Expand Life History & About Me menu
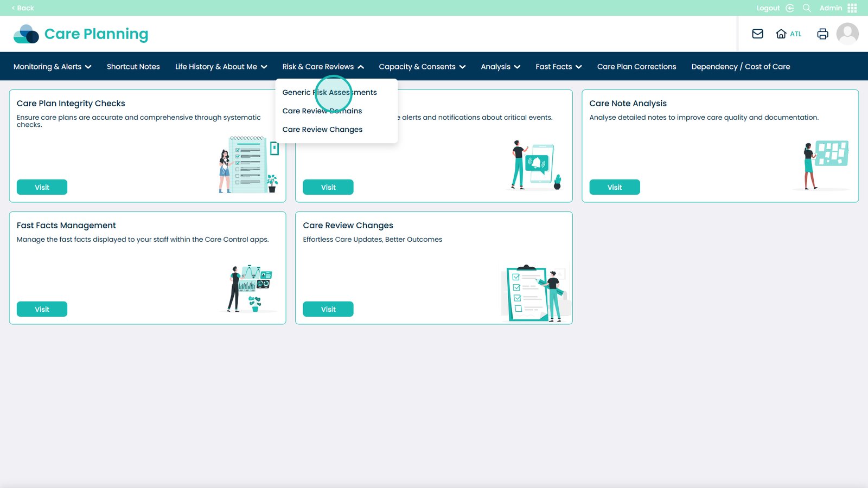 pyautogui.click(x=221, y=67)
